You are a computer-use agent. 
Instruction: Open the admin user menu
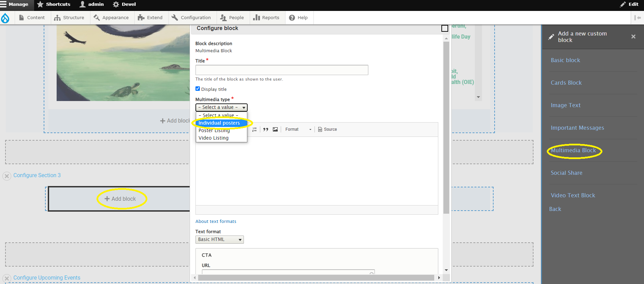(92, 4)
